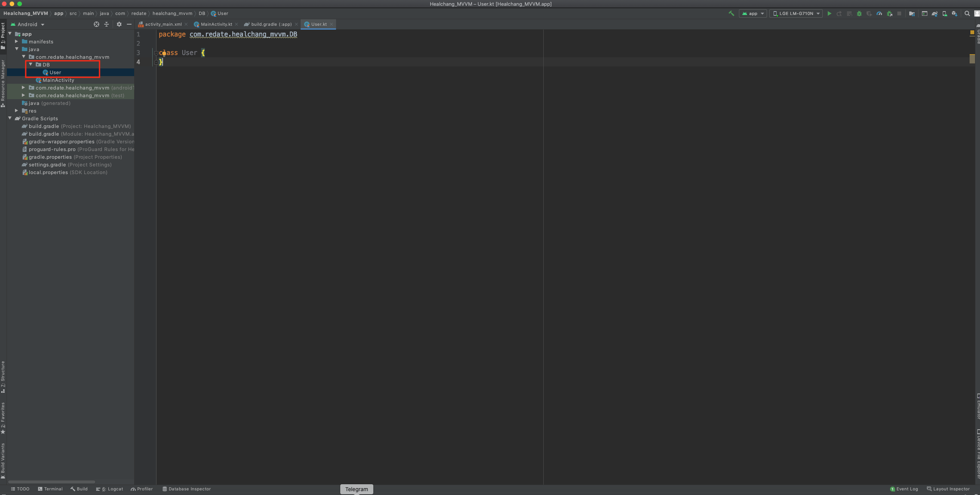
Task: Open the app run configuration dropdown
Action: pyautogui.click(x=753, y=13)
